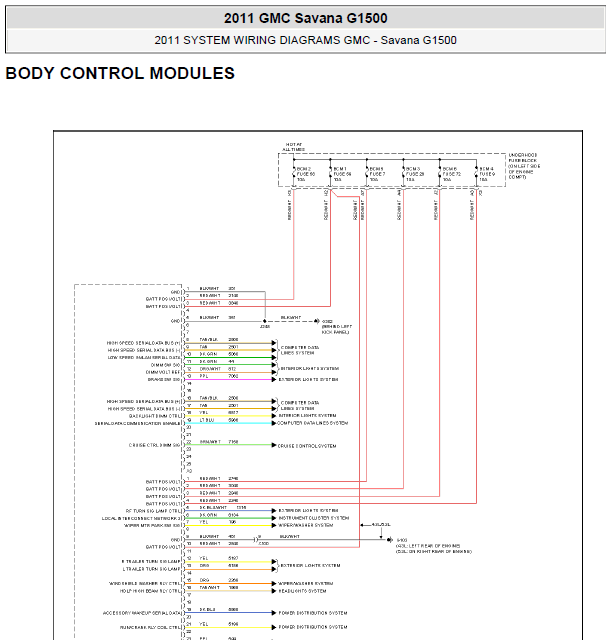This screenshot has width=606, height=640.
Task: Click the 'HEADLIGHTS SYSTEM' reference
Action: click(x=302, y=591)
